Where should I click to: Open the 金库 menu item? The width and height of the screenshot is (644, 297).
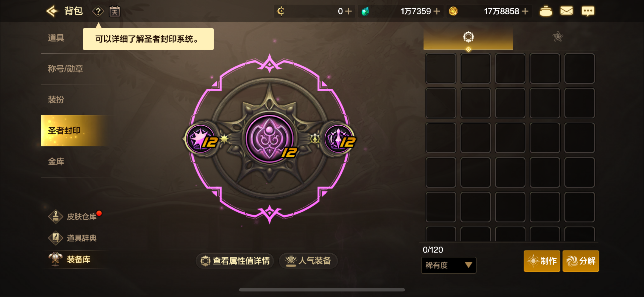click(56, 161)
